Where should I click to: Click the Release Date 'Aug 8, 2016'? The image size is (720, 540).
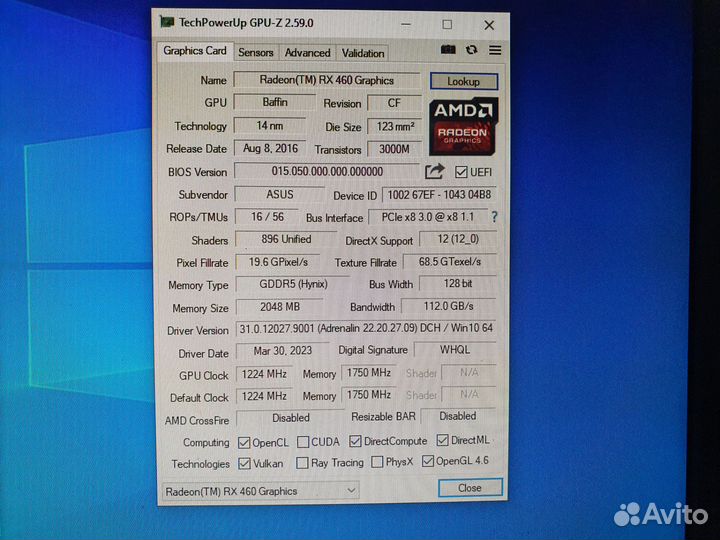[x=270, y=148]
